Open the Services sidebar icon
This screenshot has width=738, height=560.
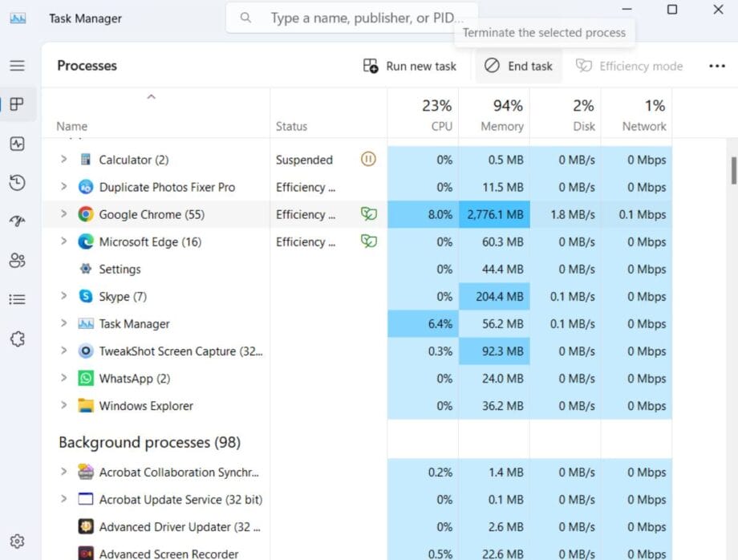pos(18,339)
